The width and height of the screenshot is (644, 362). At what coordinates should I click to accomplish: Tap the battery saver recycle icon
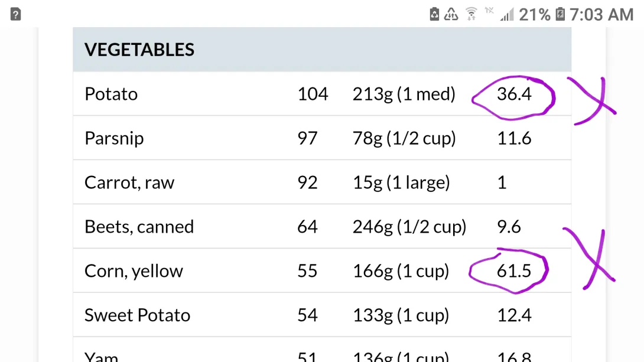coord(434,15)
